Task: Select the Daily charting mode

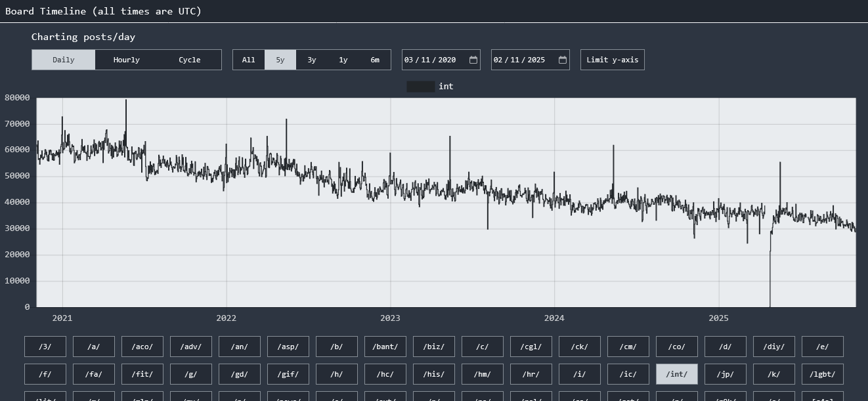Action: point(64,60)
